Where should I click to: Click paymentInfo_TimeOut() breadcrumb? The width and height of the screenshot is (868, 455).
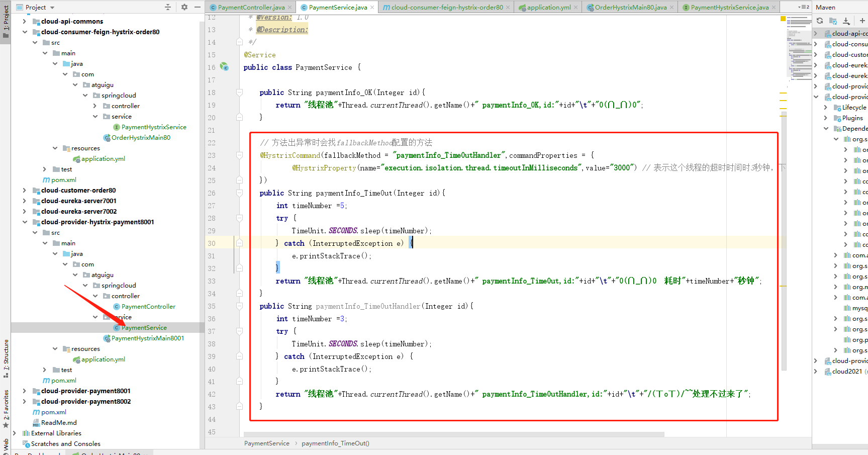335,443
